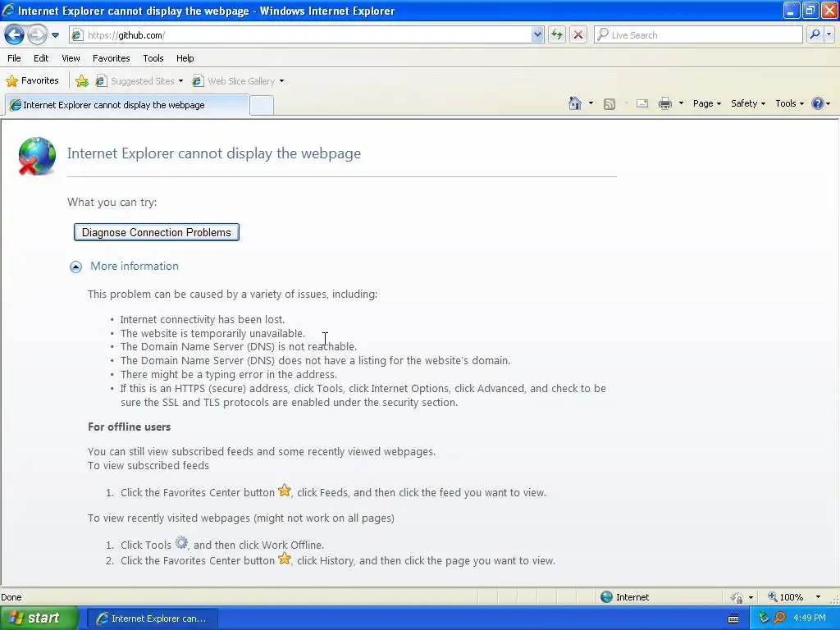840x630 pixels.
Task: Select the 'cannot display the webpage' tab
Action: coord(127,105)
